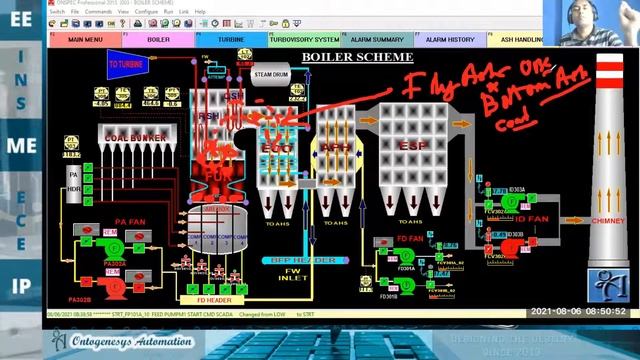The width and height of the screenshot is (640, 360).
Task: Click the STEAM DRUM vessel
Action: [271, 75]
